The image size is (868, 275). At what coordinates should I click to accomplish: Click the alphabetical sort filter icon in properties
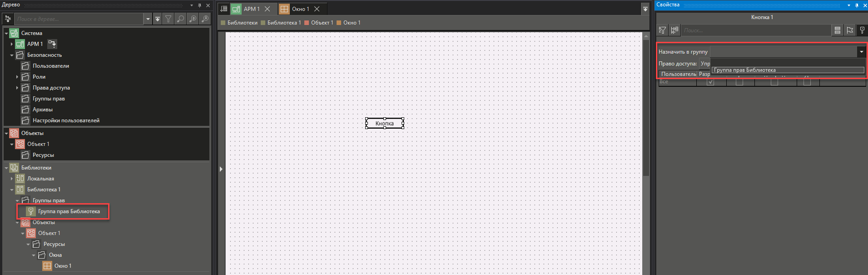click(x=662, y=30)
